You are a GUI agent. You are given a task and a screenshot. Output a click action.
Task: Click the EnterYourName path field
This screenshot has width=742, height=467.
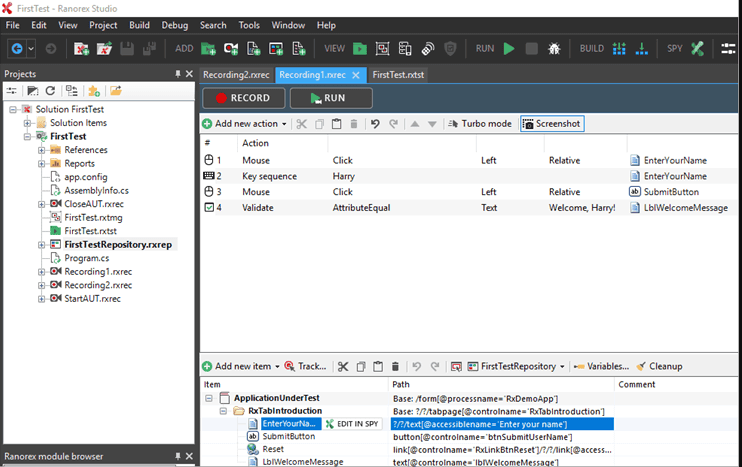(502, 424)
